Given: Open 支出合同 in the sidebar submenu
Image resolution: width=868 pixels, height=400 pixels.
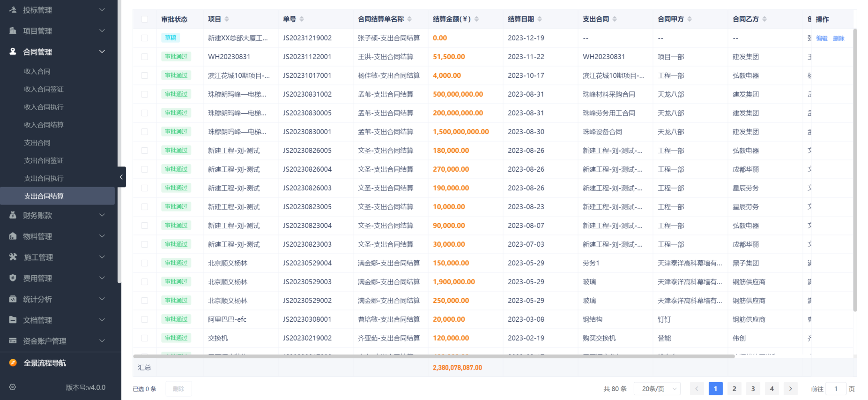Looking at the screenshot, I should point(37,143).
